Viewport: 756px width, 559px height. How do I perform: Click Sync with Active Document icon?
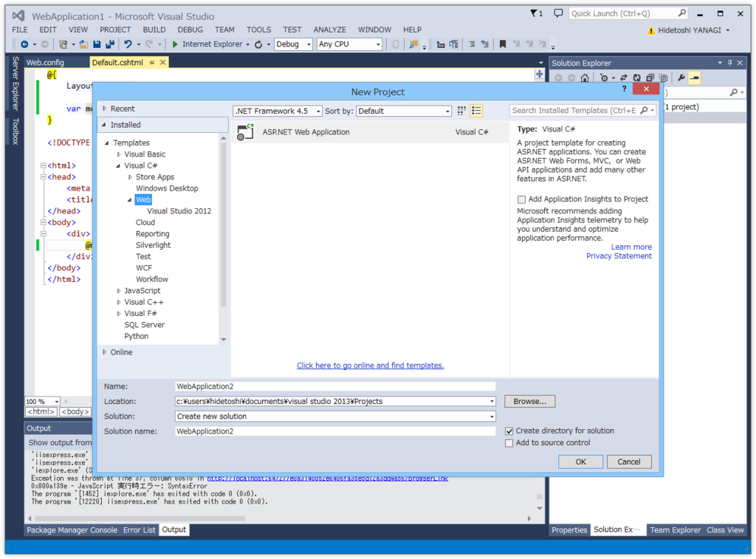point(623,78)
